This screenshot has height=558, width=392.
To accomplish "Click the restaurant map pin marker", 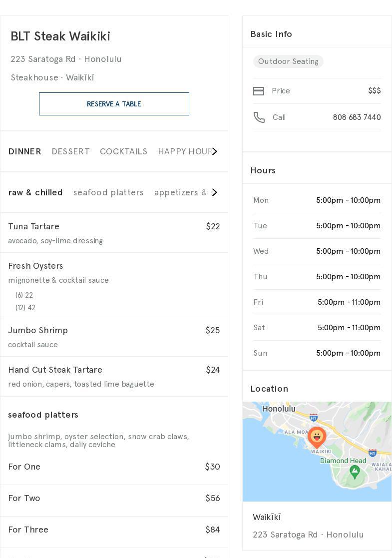I will pos(317,437).
